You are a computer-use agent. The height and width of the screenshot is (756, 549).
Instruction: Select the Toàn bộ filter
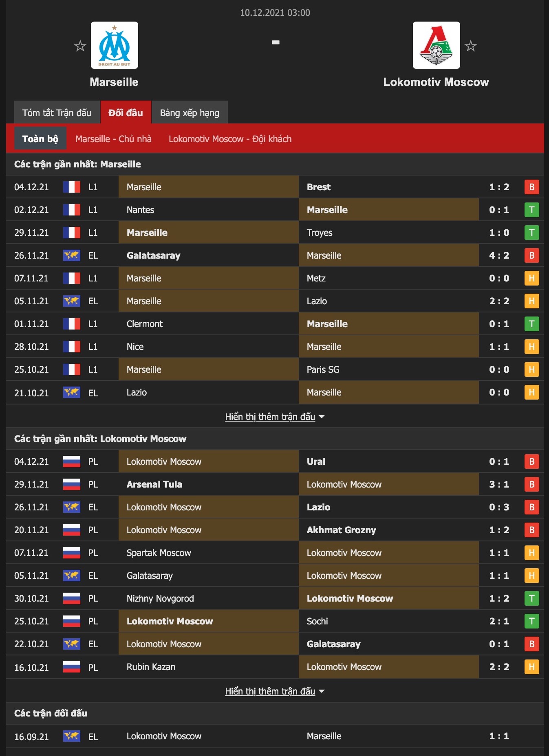pyautogui.click(x=40, y=138)
